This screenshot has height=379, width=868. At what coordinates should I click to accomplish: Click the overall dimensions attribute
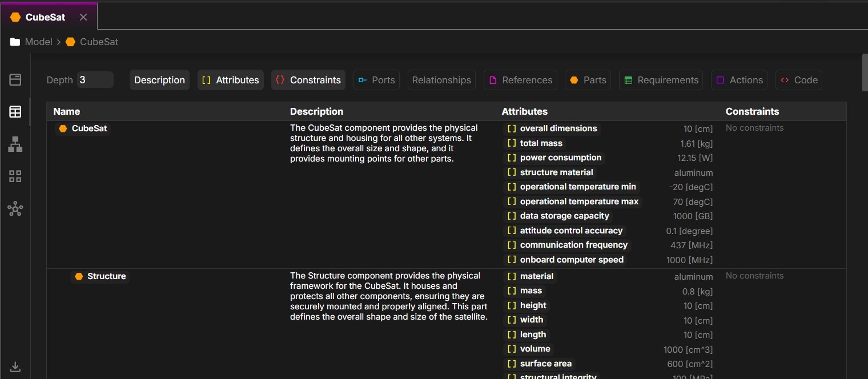click(x=552, y=128)
